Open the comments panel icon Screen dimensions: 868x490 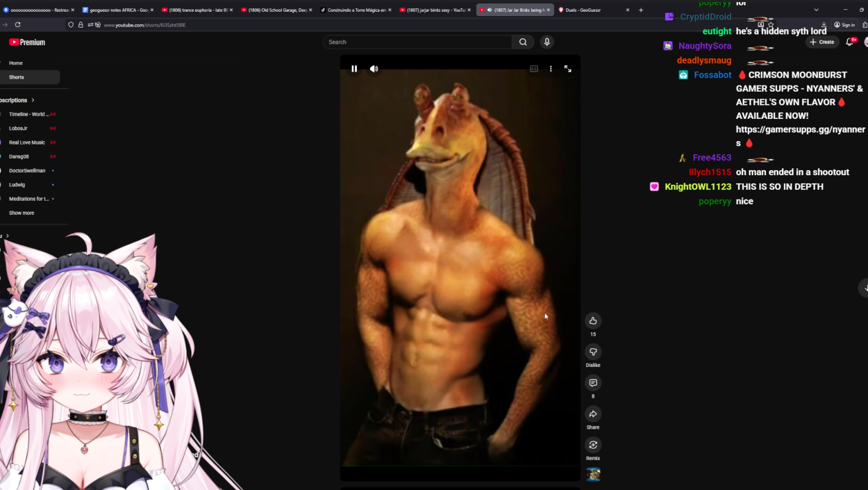pyautogui.click(x=593, y=383)
